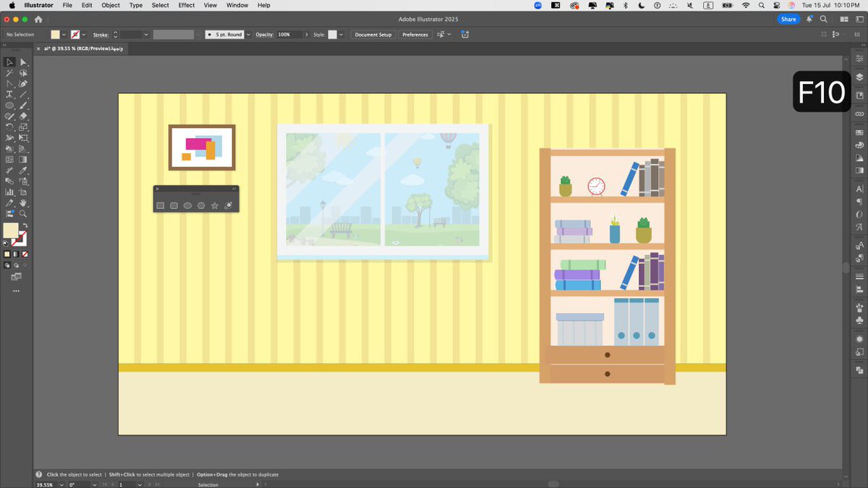Swap fill and stroke arrows
Image resolution: width=868 pixels, height=488 pixels.
24,226
